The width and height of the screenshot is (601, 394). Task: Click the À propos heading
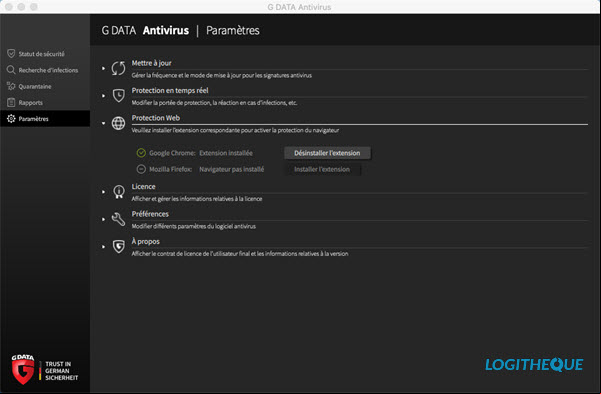pyautogui.click(x=145, y=241)
